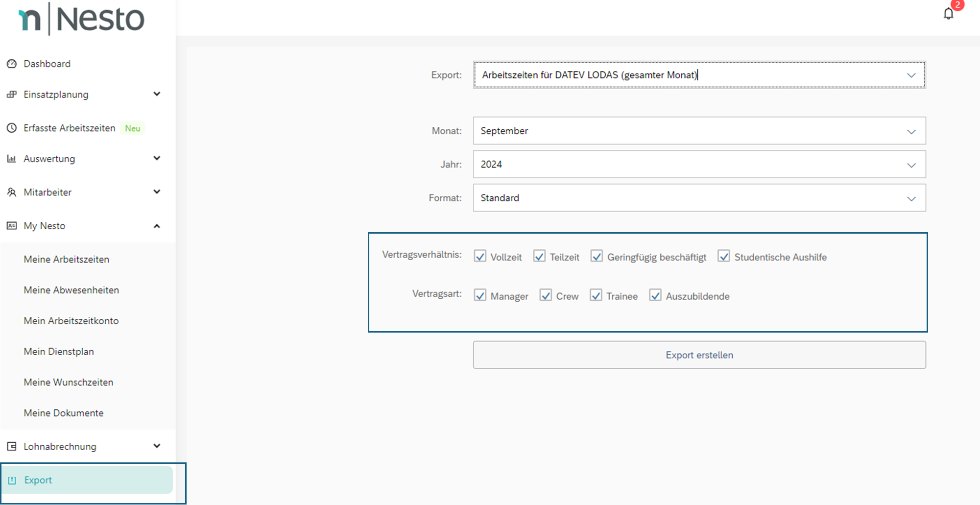Viewport: 980px width, 505px height.
Task: Click the Dashboard gauge icon
Action: pyautogui.click(x=12, y=64)
